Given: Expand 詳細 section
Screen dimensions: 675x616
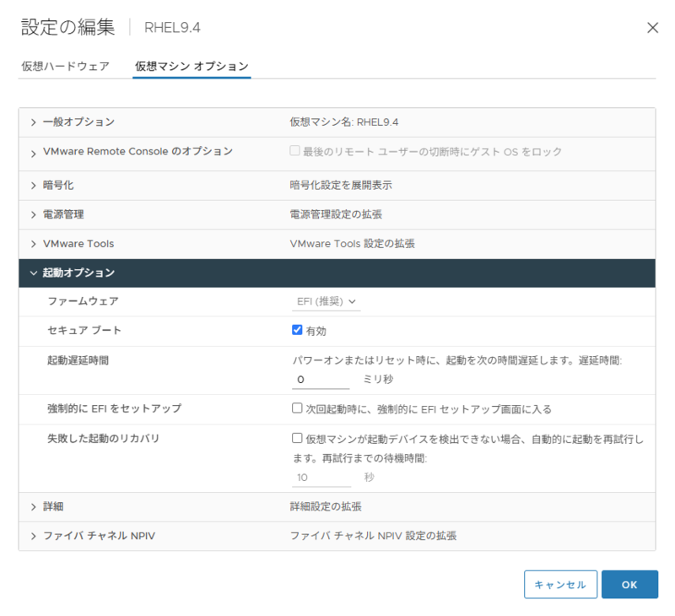Looking at the screenshot, I should [x=34, y=507].
